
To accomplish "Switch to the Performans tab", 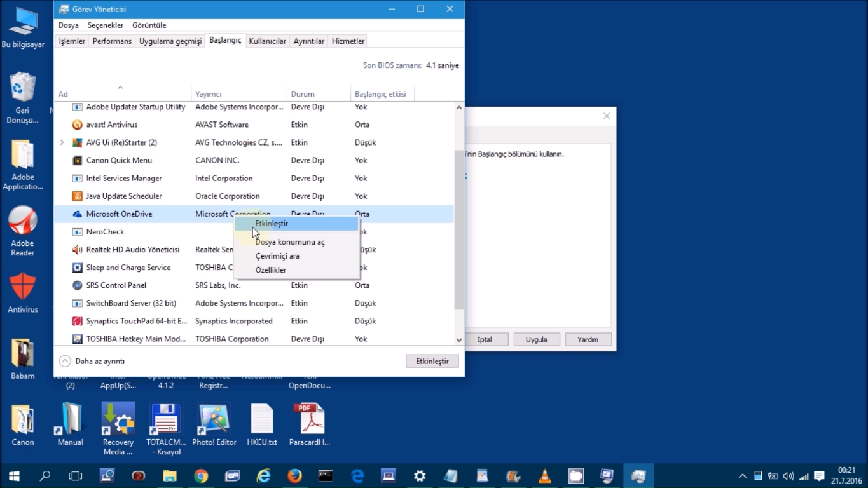I will tap(112, 41).
